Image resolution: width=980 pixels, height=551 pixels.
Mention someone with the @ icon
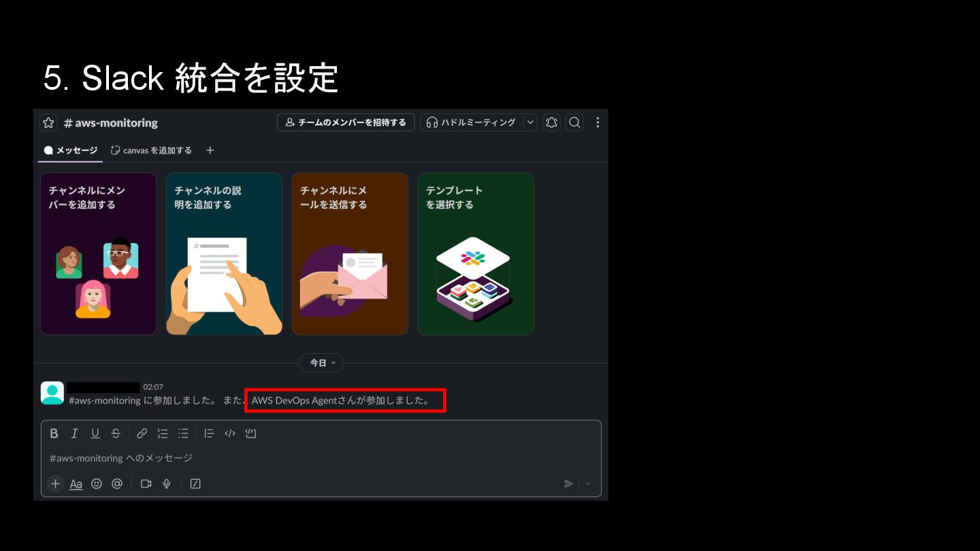pyautogui.click(x=117, y=484)
